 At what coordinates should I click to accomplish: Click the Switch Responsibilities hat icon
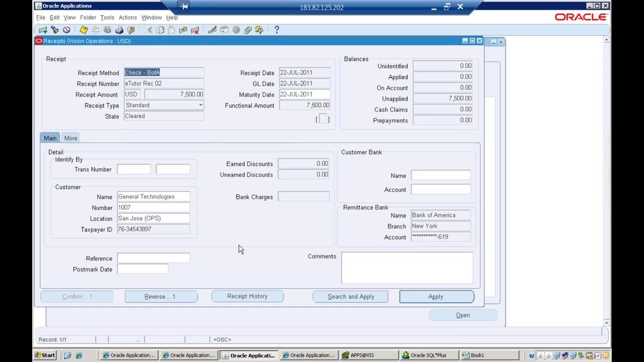point(107,30)
